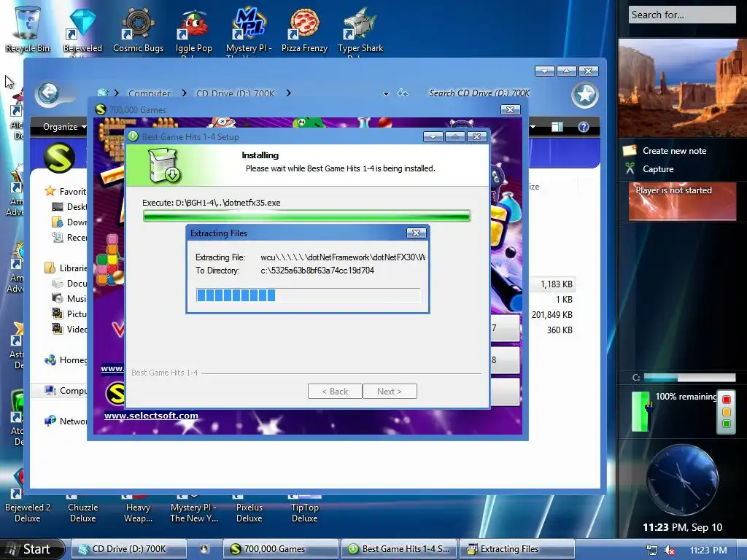This screenshot has height=560, width=747.
Task: Select Computer in Explorer navigation pane
Action: tap(65, 391)
